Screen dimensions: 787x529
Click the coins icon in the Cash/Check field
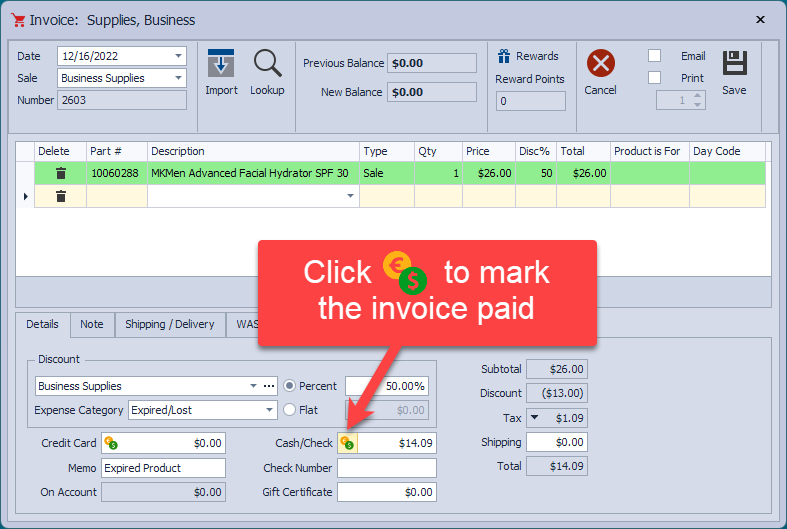[x=347, y=443]
